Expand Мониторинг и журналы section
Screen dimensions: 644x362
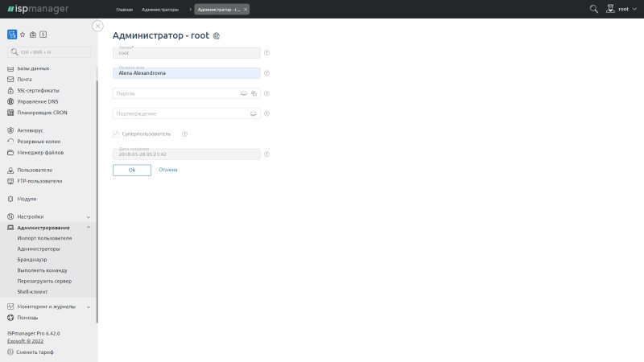[89, 306]
